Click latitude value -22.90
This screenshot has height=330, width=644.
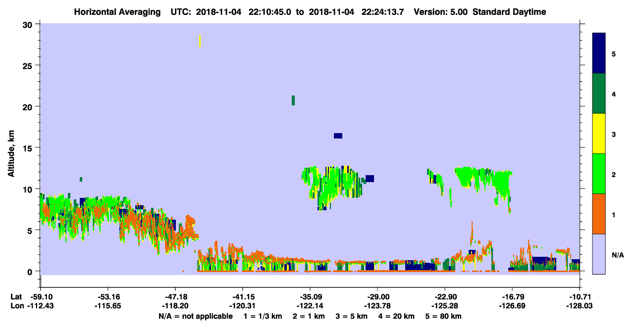pyautogui.click(x=444, y=297)
